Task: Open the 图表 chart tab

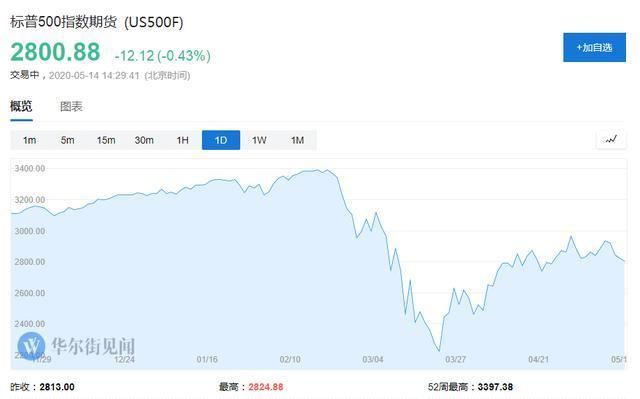Action: click(71, 107)
